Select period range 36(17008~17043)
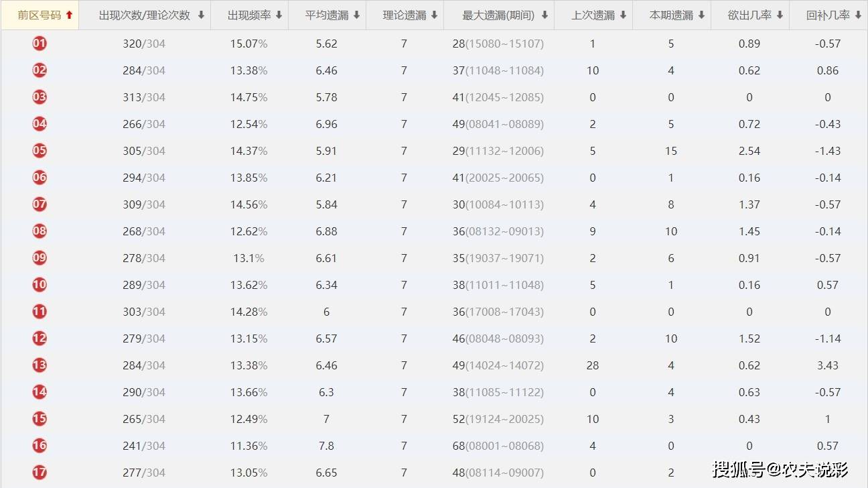Viewport: 868px width, 488px height. (x=498, y=312)
